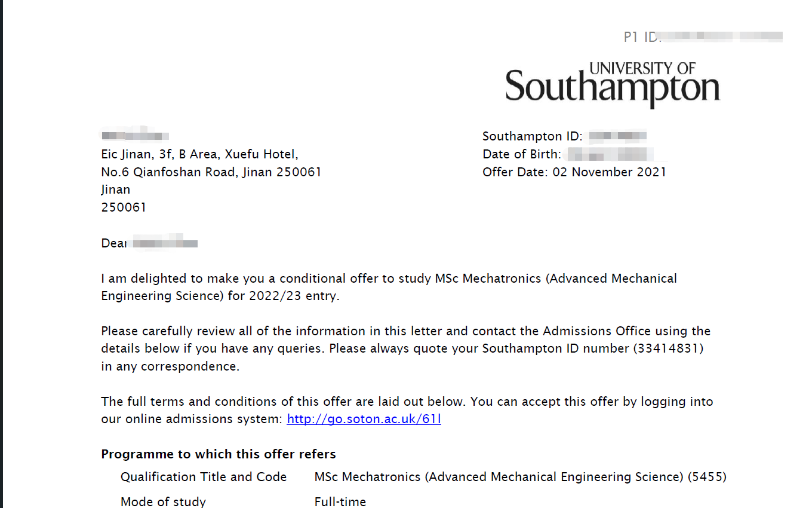This screenshot has height=508, width=812.
Task: Click the 'Southampton ID:' label in header
Action: [x=532, y=136]
